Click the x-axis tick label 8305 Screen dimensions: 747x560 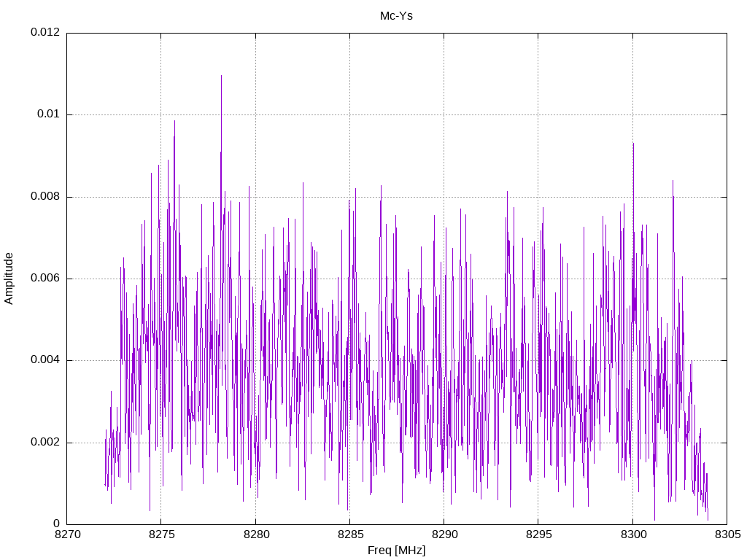(x=727, y=534)
